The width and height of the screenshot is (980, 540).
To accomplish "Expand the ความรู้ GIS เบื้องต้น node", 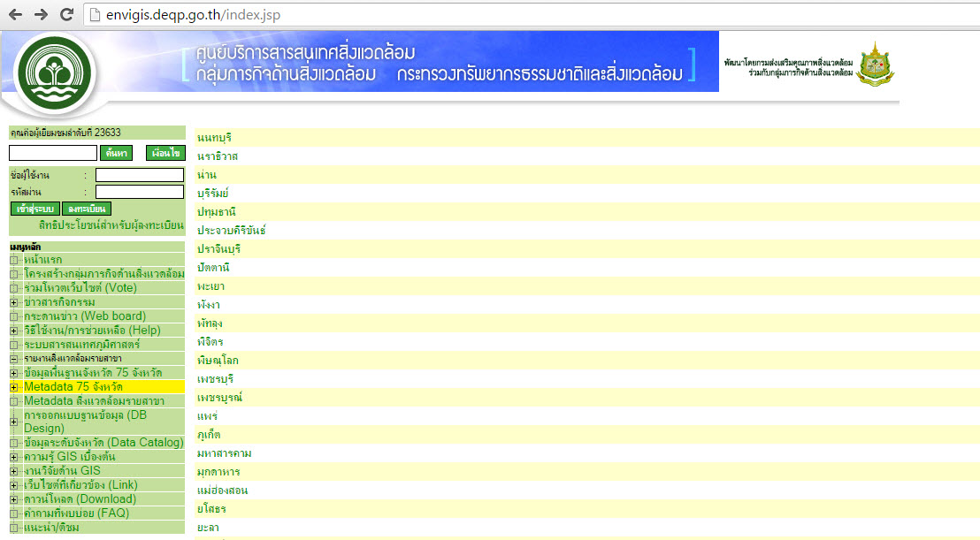I will (x=14, y=457).
